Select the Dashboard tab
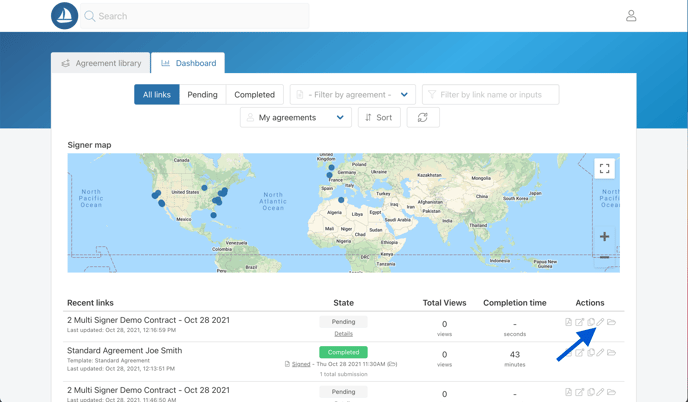 [188, 63]
